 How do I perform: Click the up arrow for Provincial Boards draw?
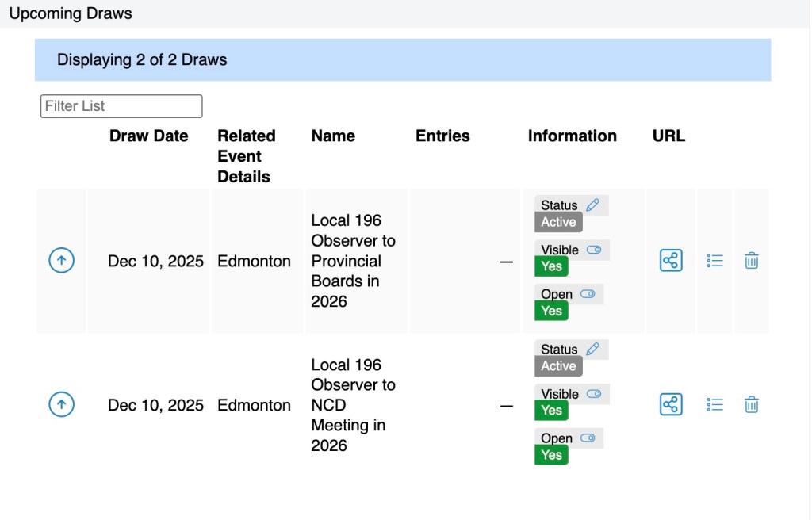(62, 261)
